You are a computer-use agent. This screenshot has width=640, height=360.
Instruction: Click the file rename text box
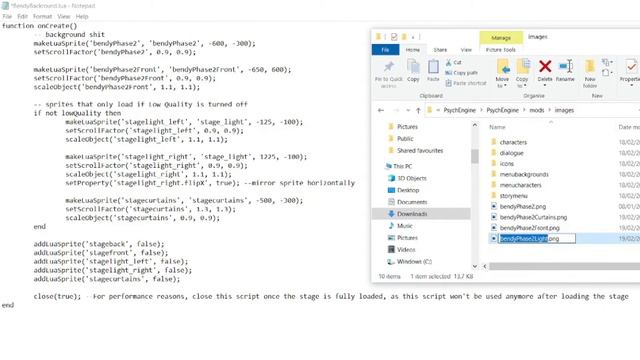tap(537, 238)
